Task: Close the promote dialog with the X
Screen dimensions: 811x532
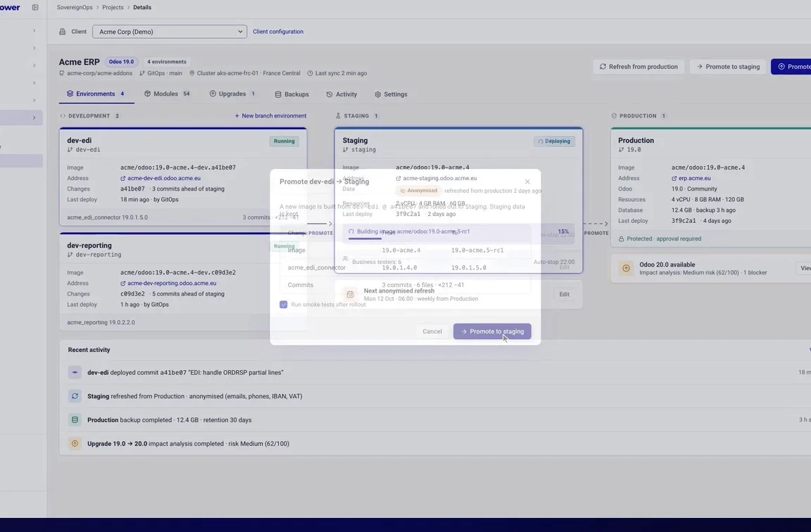Action: (x=527, y=182)
